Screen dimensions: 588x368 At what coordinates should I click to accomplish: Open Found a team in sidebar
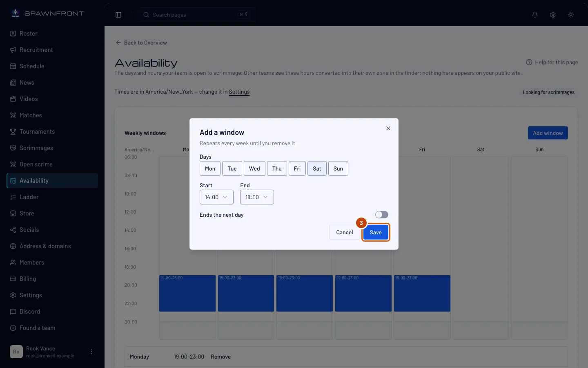pos(52,328)
